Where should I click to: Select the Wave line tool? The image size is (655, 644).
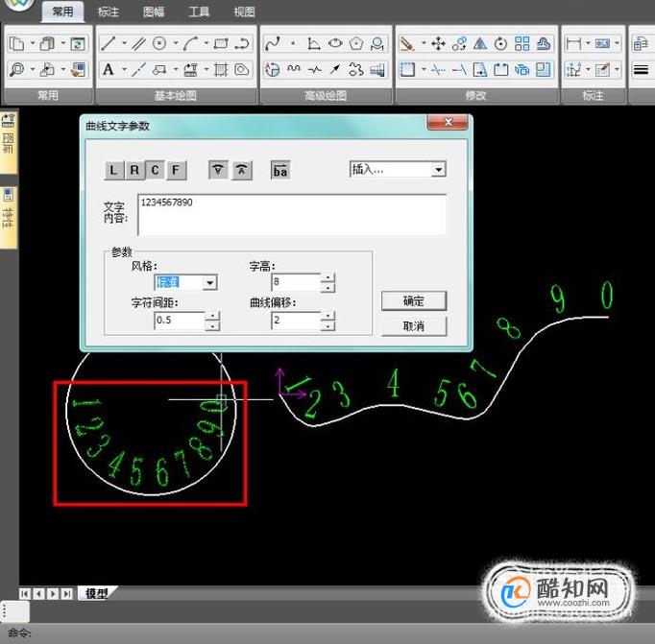click(x=294, y=69)
